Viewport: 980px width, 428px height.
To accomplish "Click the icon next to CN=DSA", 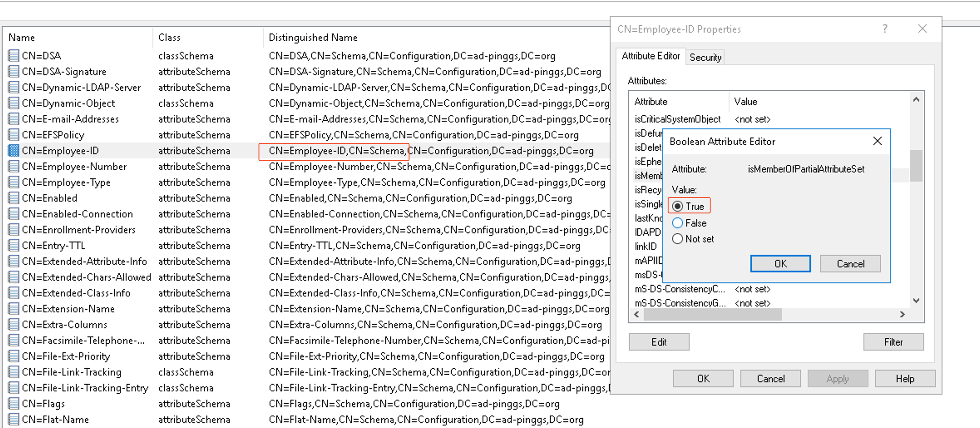I will click(x=14, y=56).
